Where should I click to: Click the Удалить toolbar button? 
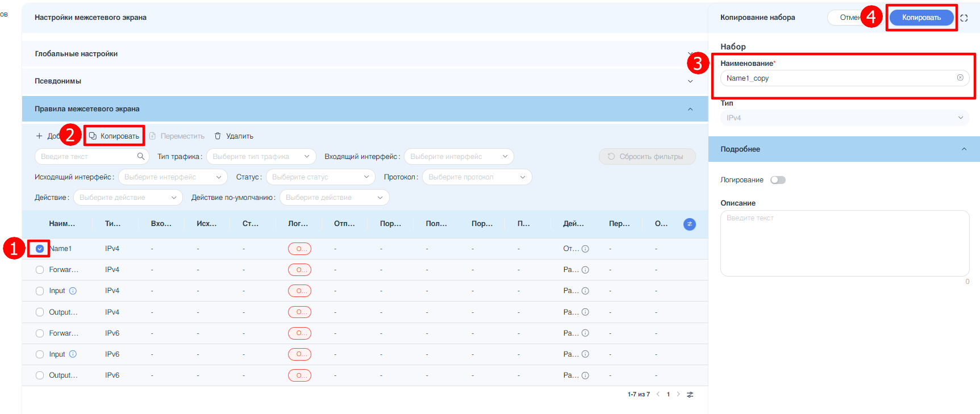(233, 136)
